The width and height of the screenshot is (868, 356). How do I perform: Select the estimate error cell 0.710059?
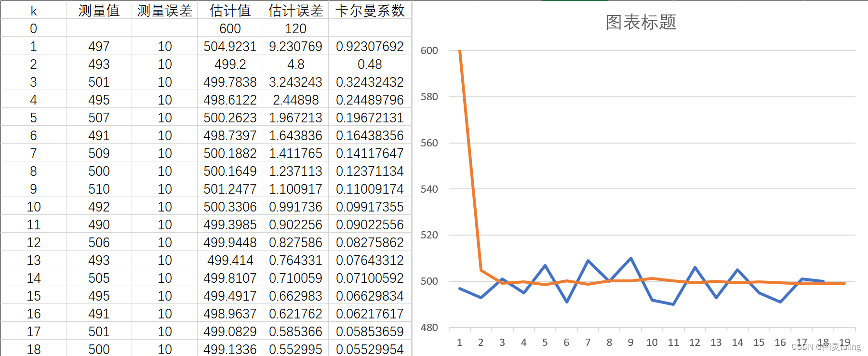click(x=295, y=278)
